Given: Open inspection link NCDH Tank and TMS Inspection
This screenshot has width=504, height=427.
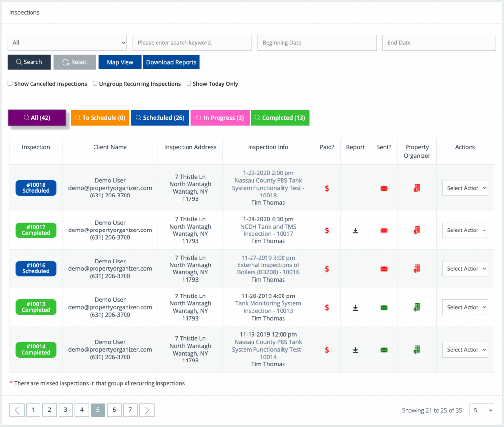Looking at the screenshot, I should pyautogui.click(x=268, y=230).
